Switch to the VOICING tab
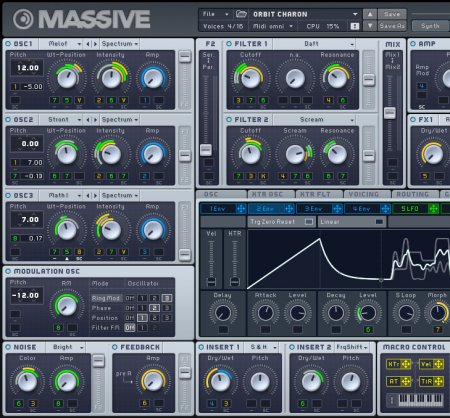 coord(367,194)
